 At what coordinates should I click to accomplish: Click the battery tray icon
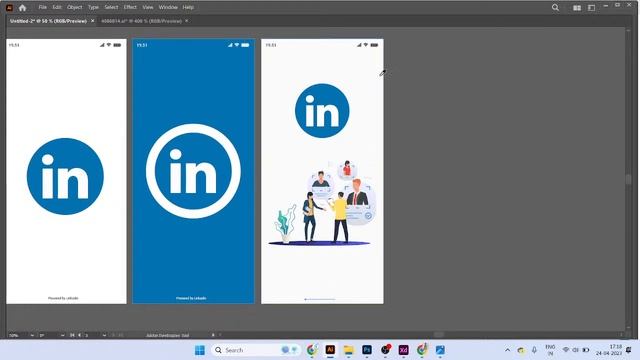tap(586, 350)
